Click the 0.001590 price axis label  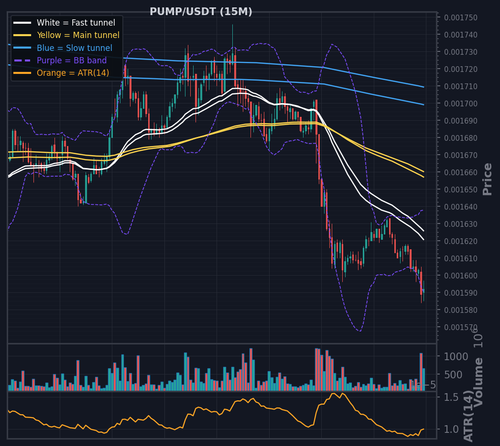pos(461,293)
